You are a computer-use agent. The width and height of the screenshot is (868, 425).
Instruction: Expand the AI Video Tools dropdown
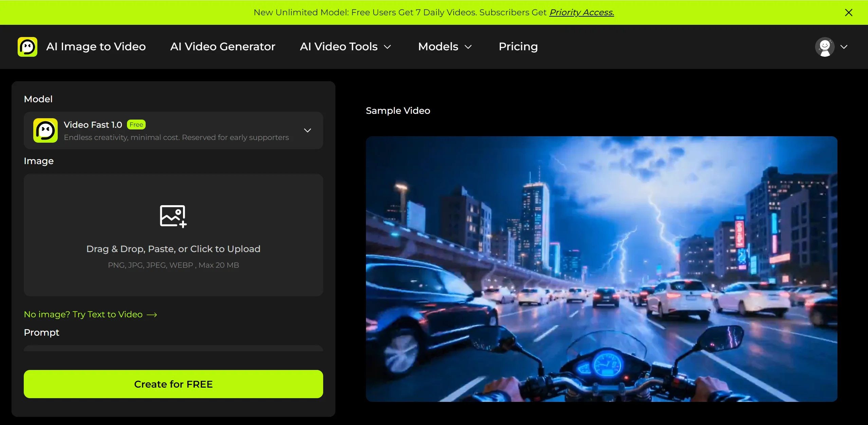click(346, 47)
